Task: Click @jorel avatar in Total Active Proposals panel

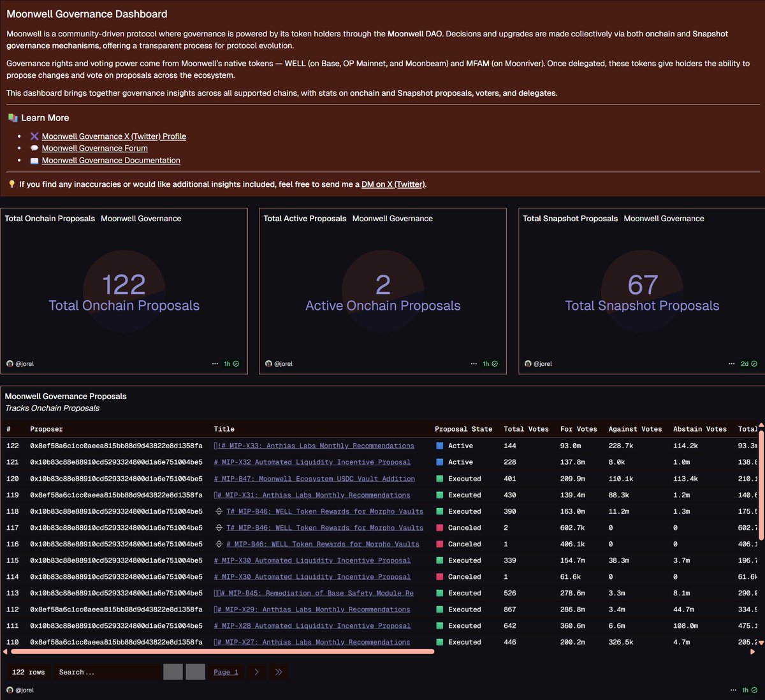Action: pos(268,363)
